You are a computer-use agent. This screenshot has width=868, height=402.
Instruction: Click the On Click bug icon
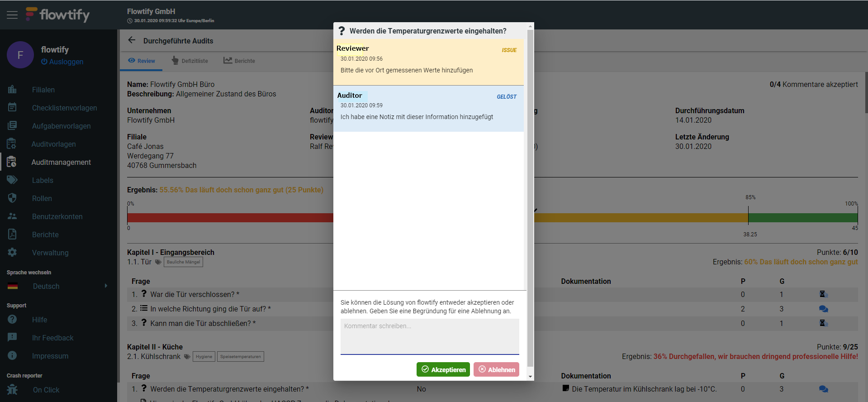[12, 390]
